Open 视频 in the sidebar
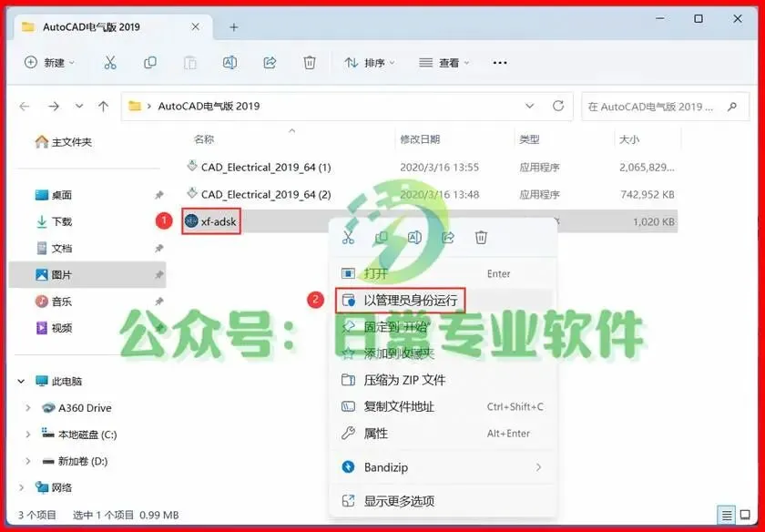This screenshot has height=532, width=765. 54,328
